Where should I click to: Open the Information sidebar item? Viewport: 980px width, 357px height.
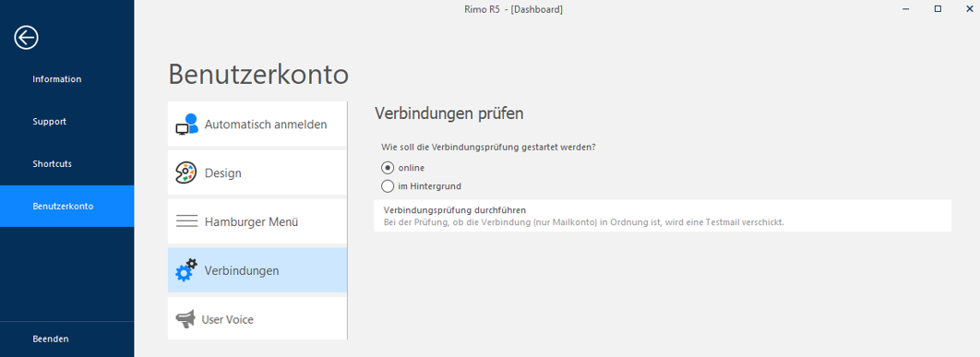point(66,79)
